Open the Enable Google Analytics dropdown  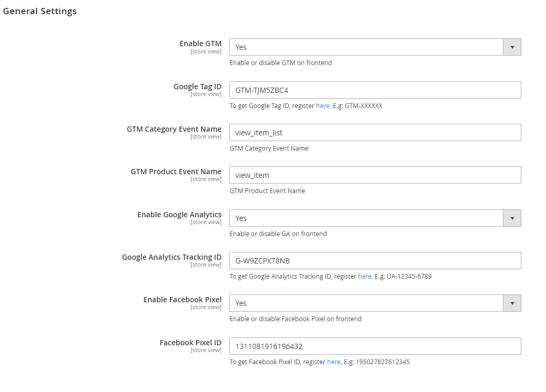coord(375,218)
